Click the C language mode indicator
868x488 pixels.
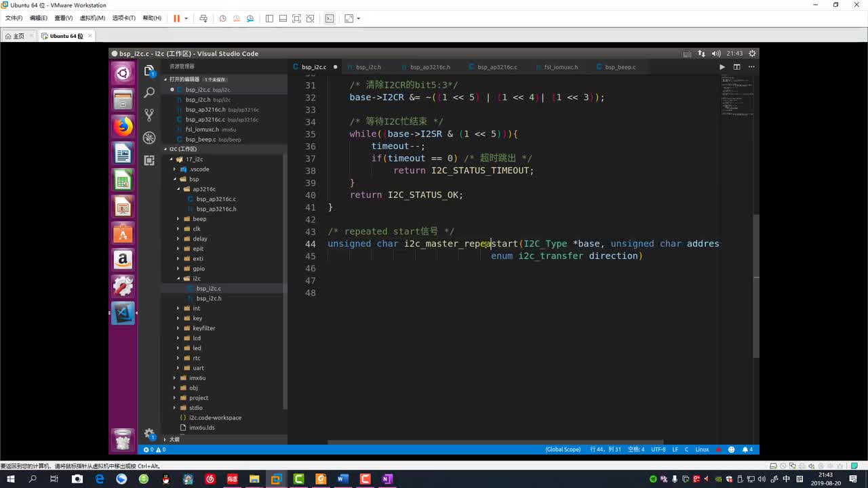click(x=686, y=449)
